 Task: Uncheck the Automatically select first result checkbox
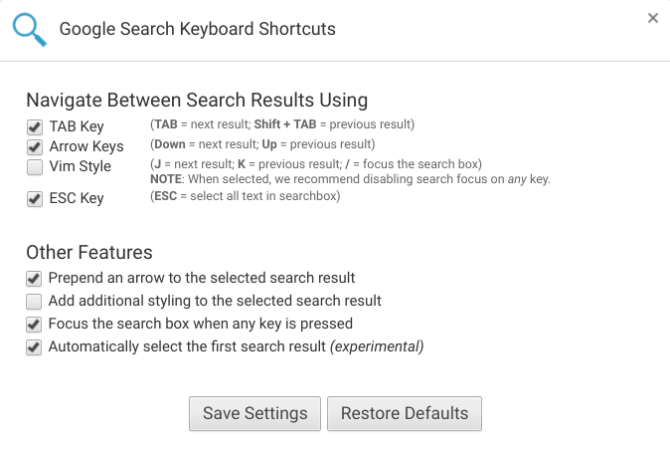pos(35,348)
